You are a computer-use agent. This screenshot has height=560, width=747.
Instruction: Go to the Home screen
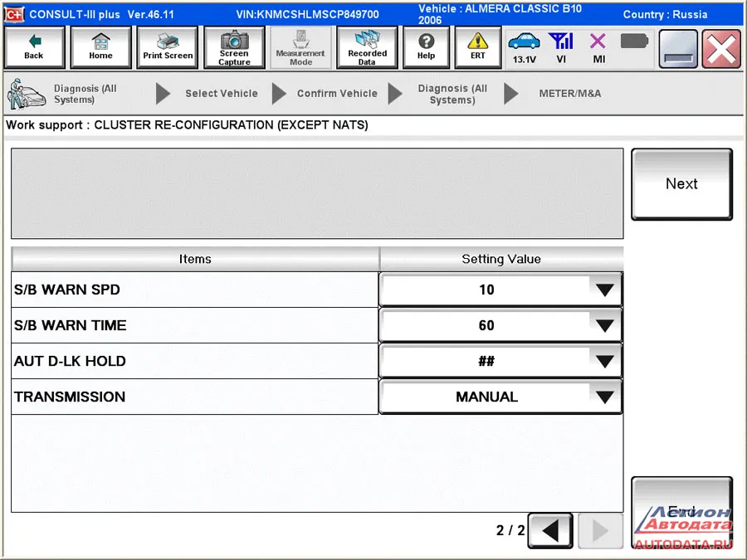[x=100, y=47]
